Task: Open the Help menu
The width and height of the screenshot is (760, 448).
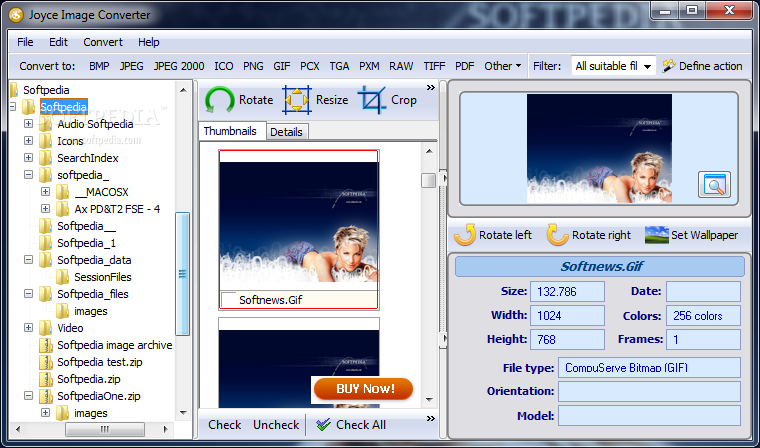Action: [149, 42]
